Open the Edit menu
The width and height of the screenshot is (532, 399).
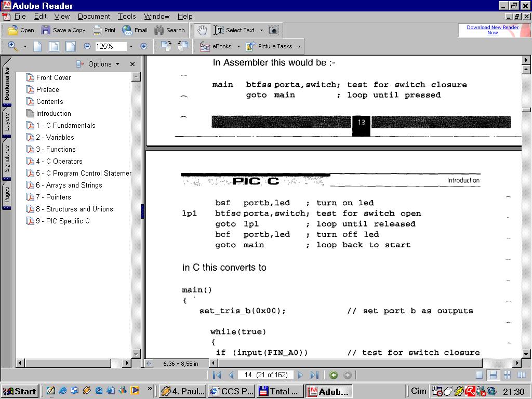pos(40,16)
